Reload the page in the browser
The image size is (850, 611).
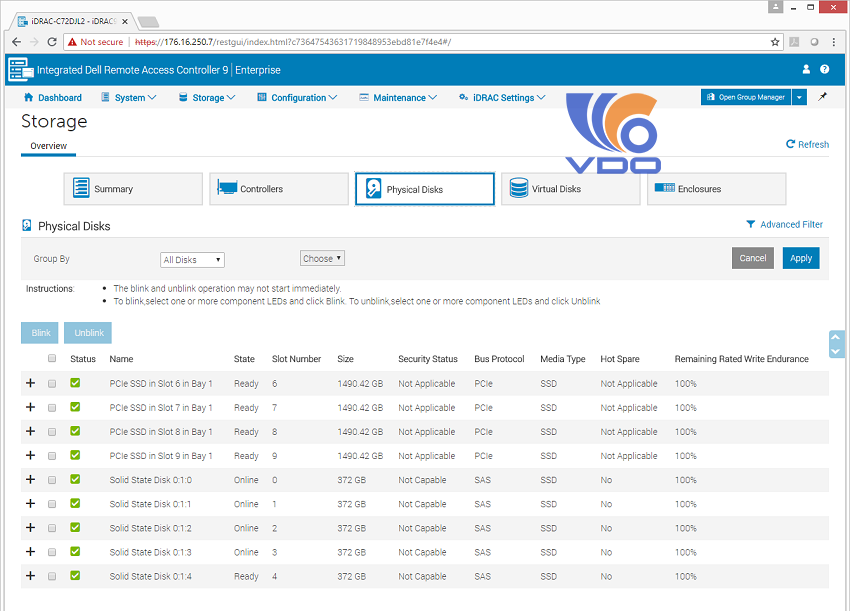[x=52, y=42]
